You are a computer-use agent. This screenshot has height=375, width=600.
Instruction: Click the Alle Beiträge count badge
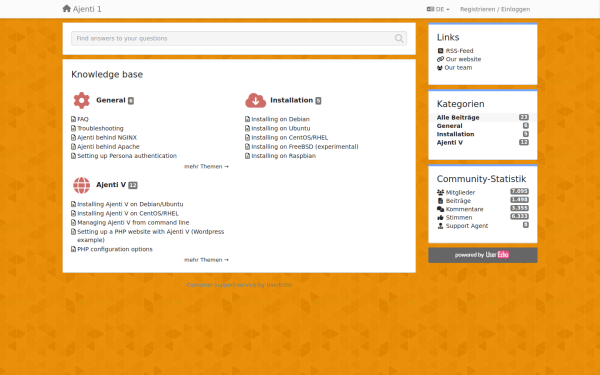(x=524, y=117)
